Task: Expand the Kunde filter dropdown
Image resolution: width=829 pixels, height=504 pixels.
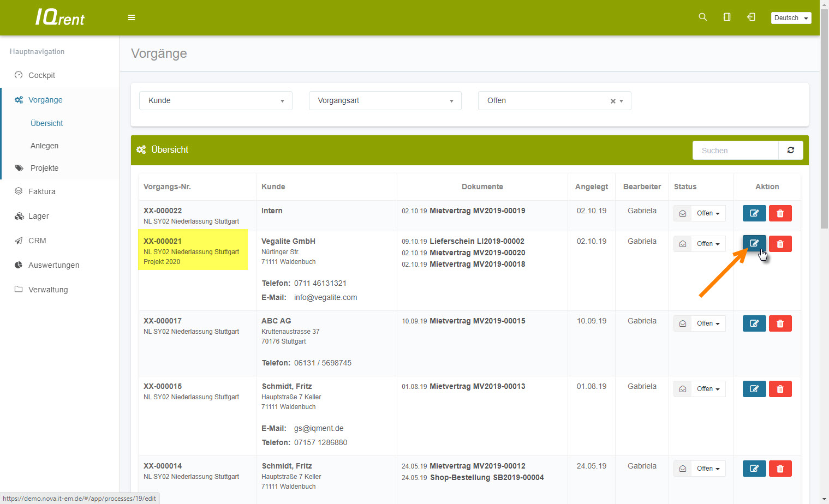Action: pos(216,101)
